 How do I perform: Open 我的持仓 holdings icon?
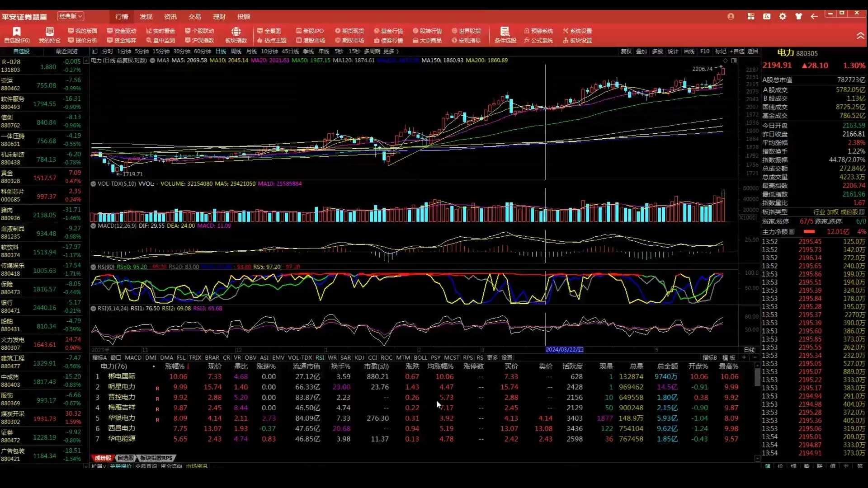point(49,35)
